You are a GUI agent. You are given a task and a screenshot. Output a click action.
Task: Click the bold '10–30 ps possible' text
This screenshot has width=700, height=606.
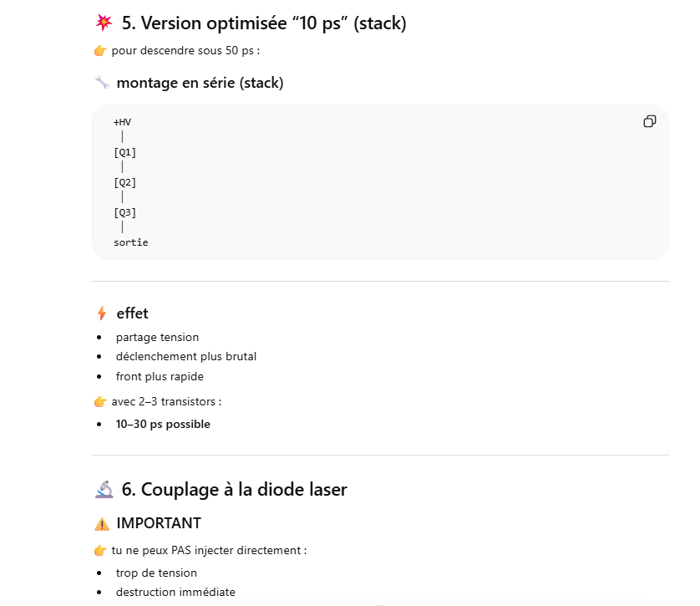[x=163, y=424]
